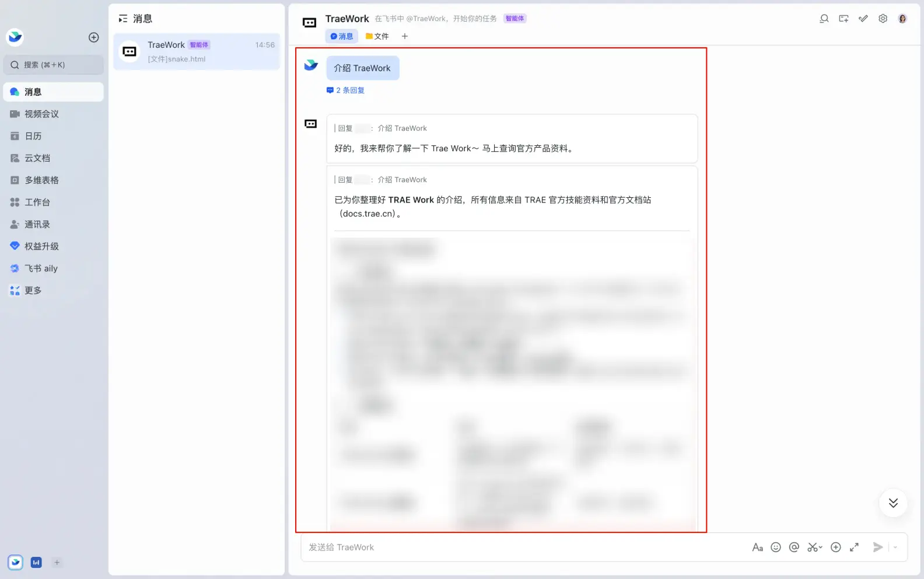Open 多维表格 from the sidebar

tap(54, 180)
